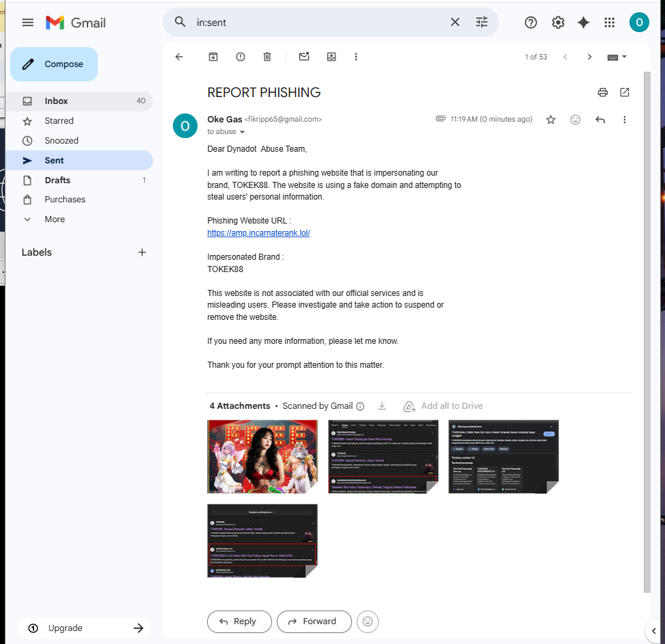Click the search magnifier icon

(x=180, y=22)
